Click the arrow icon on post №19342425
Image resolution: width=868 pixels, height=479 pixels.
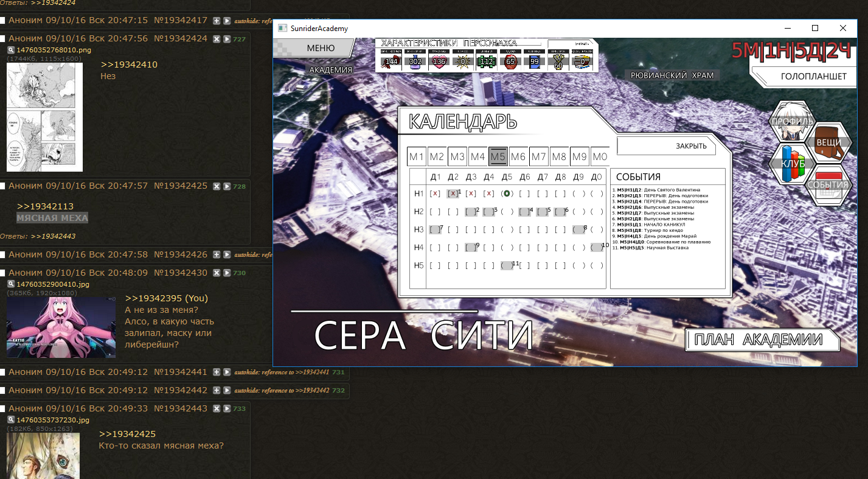[x=227, y=186]
